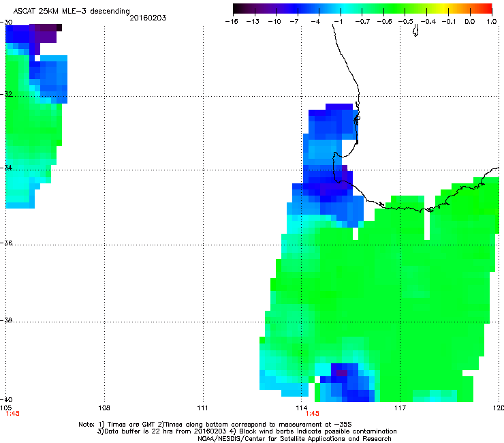Select the -13 color scale label
Screen dimensions: 504x443
[x=253, y=22]
